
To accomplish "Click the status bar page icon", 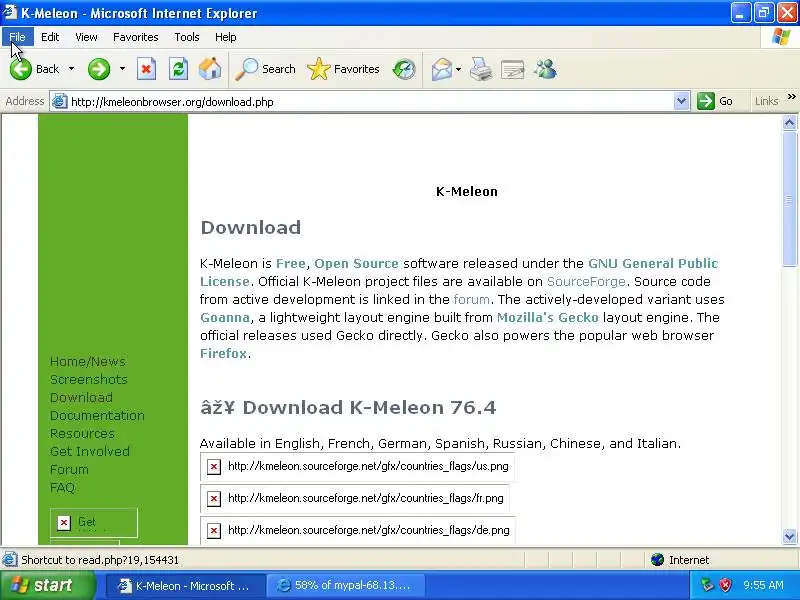I will coord(10,560).
